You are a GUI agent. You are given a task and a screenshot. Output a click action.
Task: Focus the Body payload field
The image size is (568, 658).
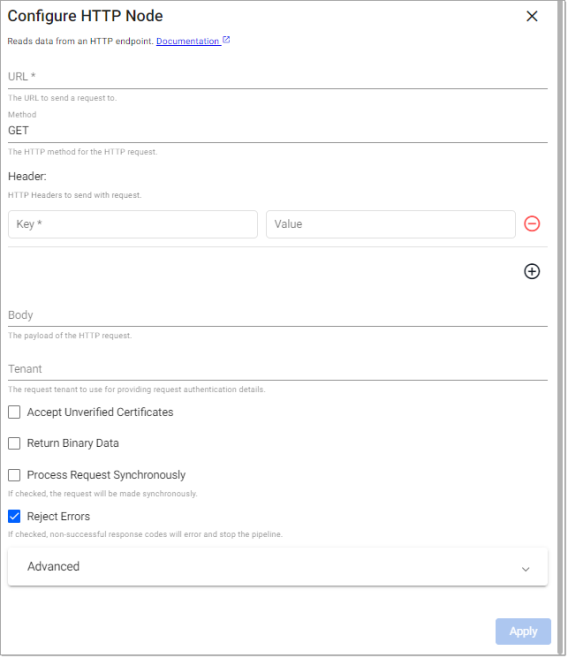(x=278, y=316)
